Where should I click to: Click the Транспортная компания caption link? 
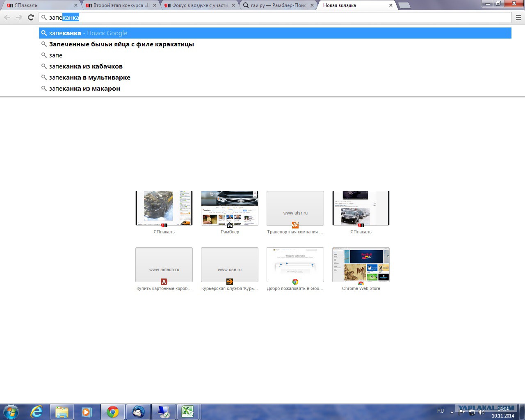[295, 232]
